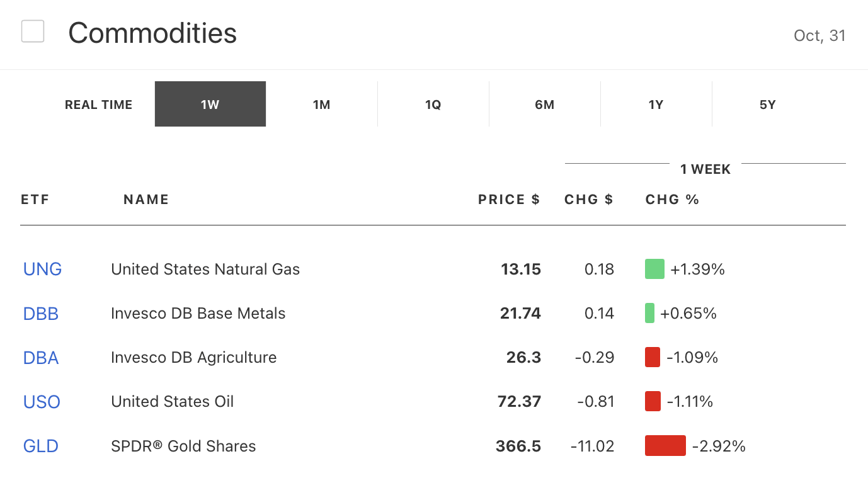Open the DBB ticker link
The image size is (868, 495).
(x=41, y=314)
